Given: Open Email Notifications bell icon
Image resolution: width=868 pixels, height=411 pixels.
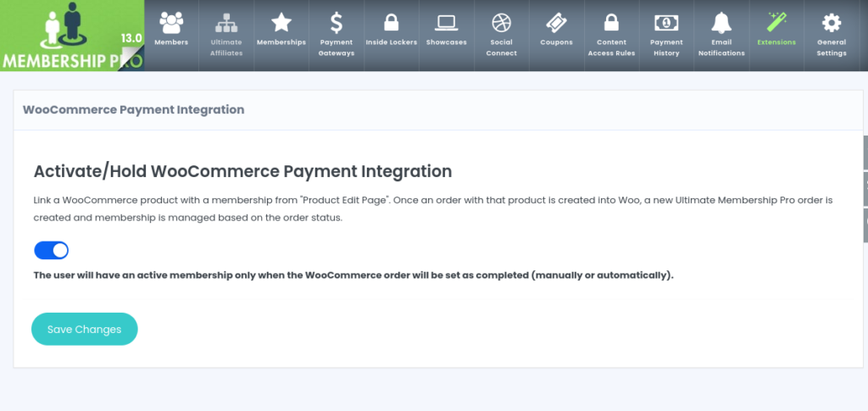Looking at the screenshot, I should coord(721,23).
